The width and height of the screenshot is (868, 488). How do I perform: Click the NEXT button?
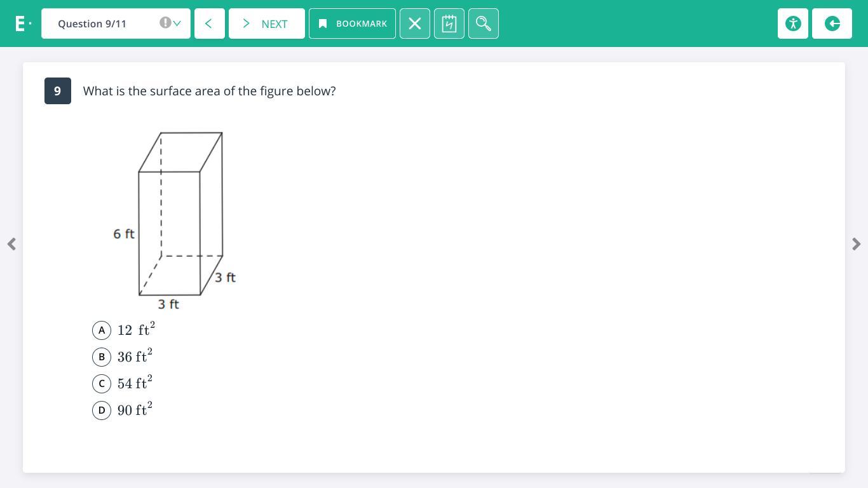[267, 24]
